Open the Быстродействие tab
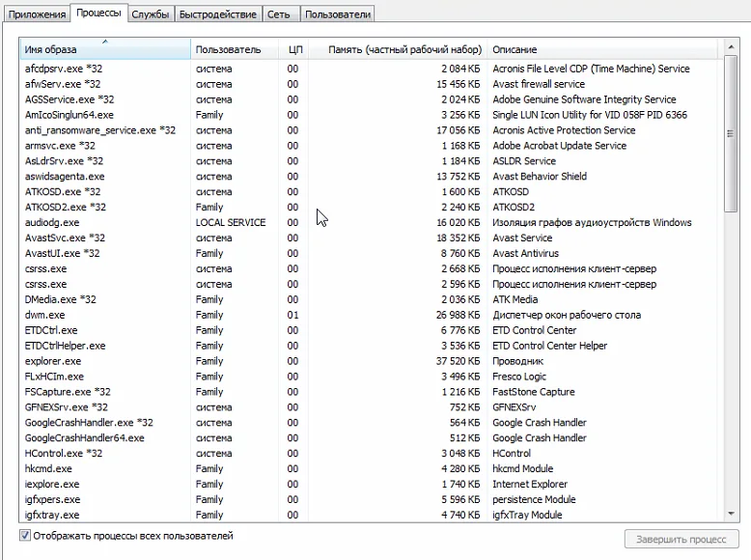 [218, 14]
